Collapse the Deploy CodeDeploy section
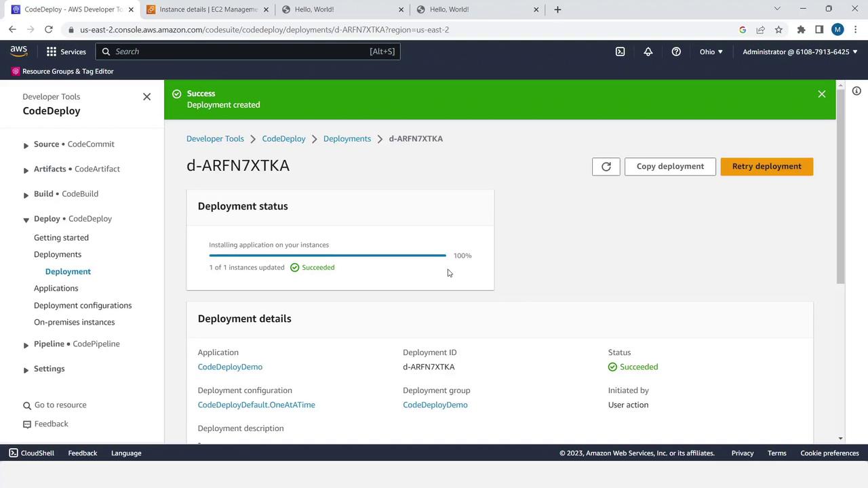Viewport: 868px width, 488px height. click(x=26, y=220)
